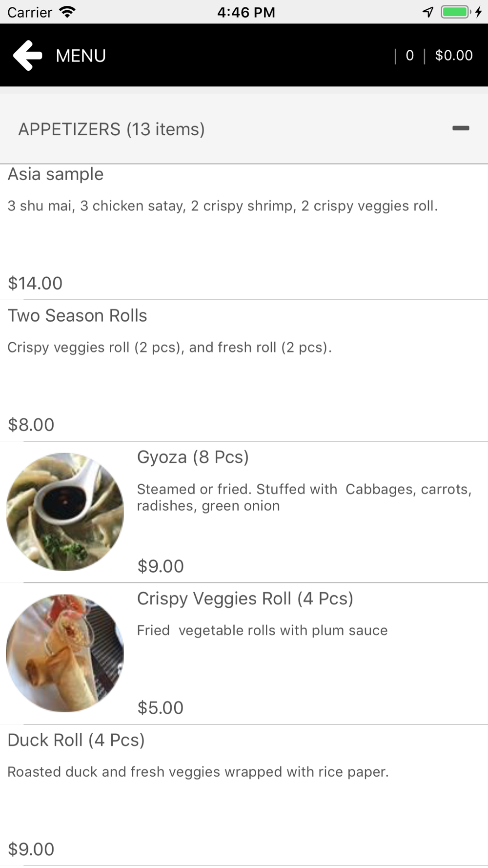This screenshot has width=488, height=868.
Task: Select Two Season Rolls item
Action: pos(77,316)
